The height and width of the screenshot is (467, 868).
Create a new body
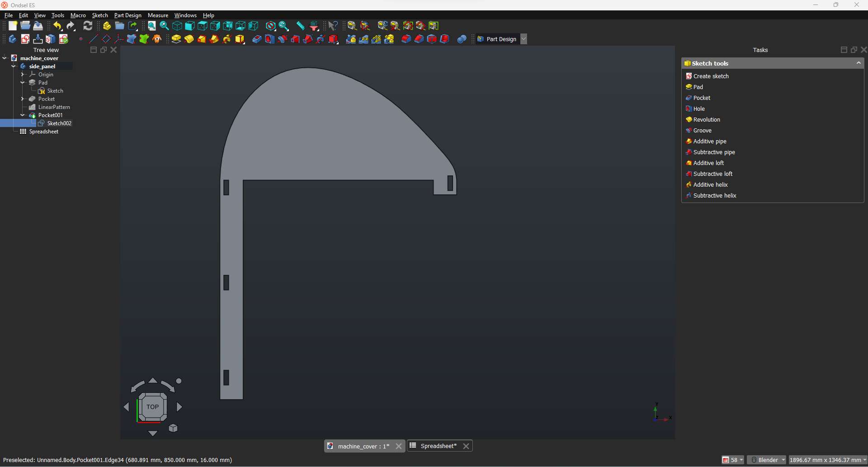click(x=13, y=39)
